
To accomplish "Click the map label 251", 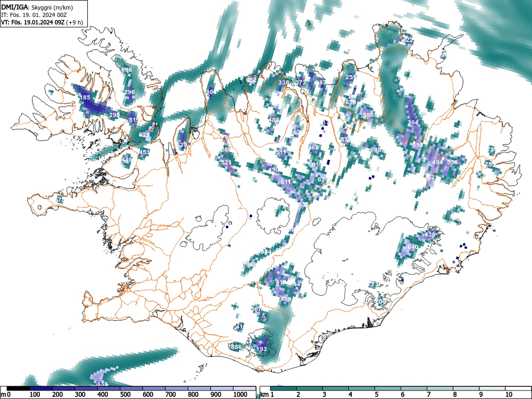I will [x=351, y=77].
